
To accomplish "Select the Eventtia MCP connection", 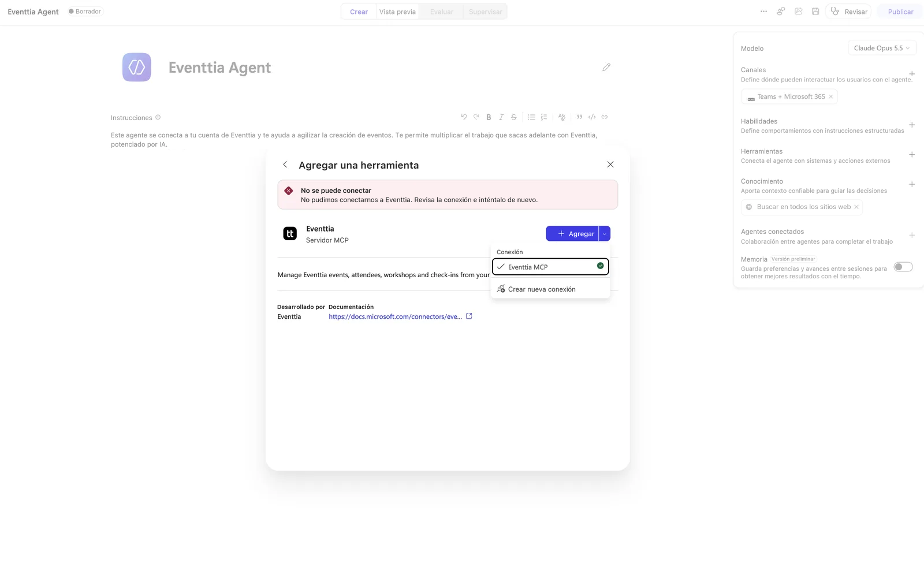I will click(550, 267).
